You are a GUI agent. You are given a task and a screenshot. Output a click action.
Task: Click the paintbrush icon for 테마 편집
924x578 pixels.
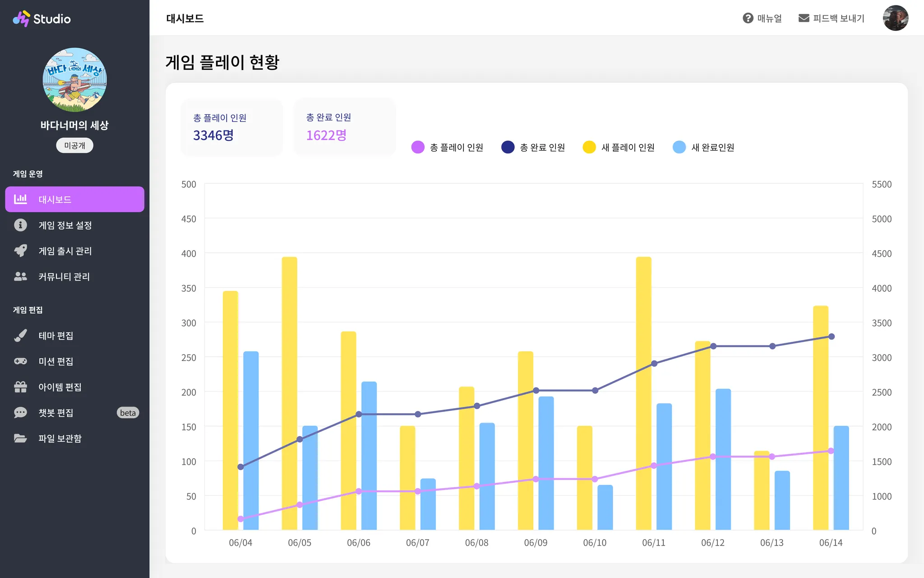pos(20,336)
